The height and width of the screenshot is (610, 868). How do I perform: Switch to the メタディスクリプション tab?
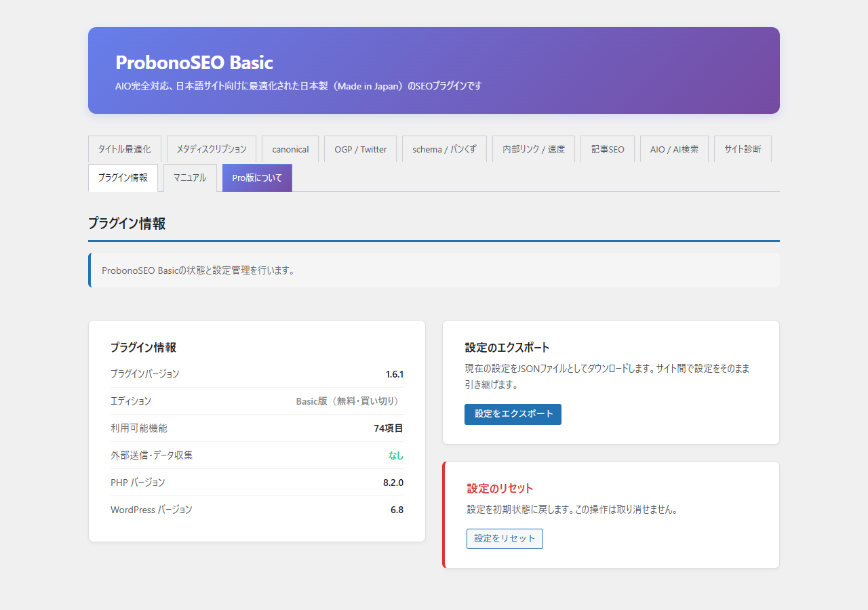coord(212,149)
